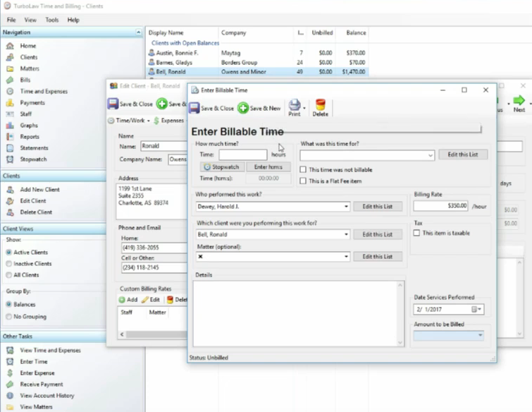The image size is (532, 412).
Task: Click the Billing Rate field showing $350.00
Action: click(440, 206)
